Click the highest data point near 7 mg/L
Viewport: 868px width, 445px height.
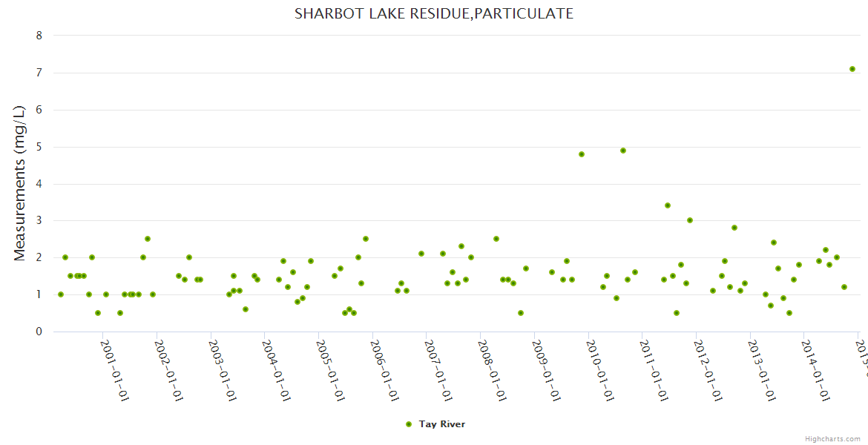pyautogui.click(x=852, y=69)
